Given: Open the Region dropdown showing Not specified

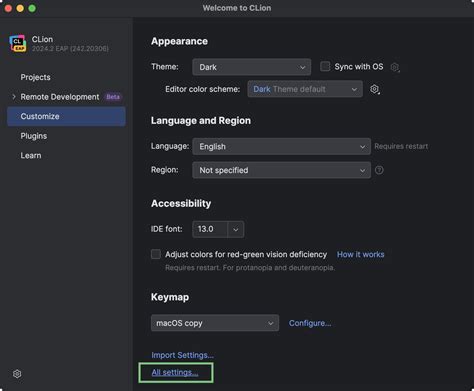Looking at the screenshot, I should click(281, 170).
